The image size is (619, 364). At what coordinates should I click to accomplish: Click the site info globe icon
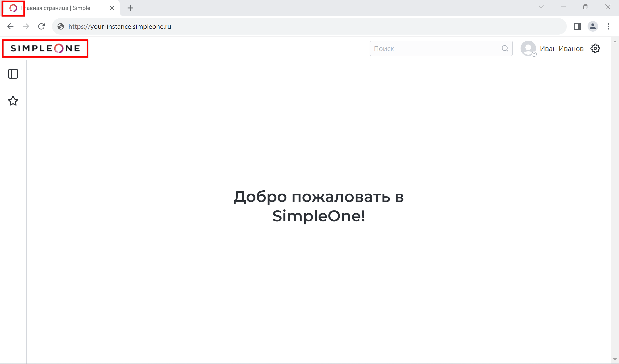tap(61, 26)
